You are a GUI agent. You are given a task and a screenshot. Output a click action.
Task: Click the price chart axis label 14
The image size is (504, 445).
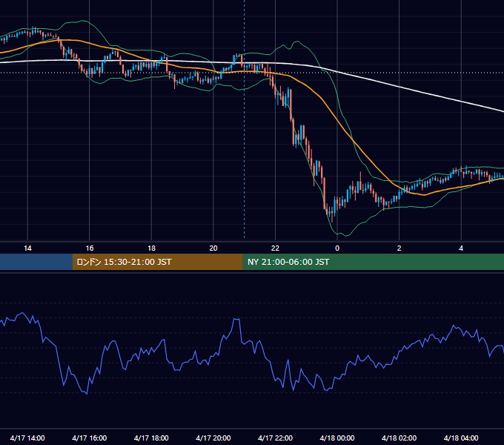[27, 248]
